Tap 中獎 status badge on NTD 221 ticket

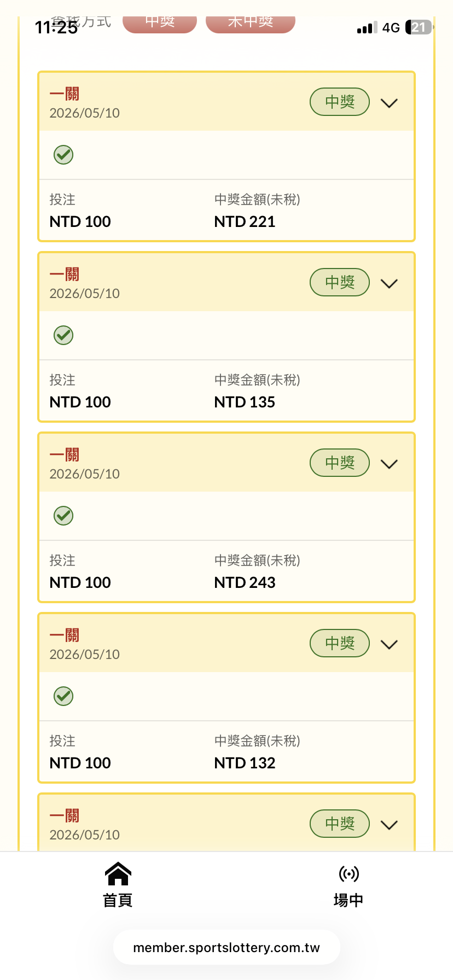(340, 102)
